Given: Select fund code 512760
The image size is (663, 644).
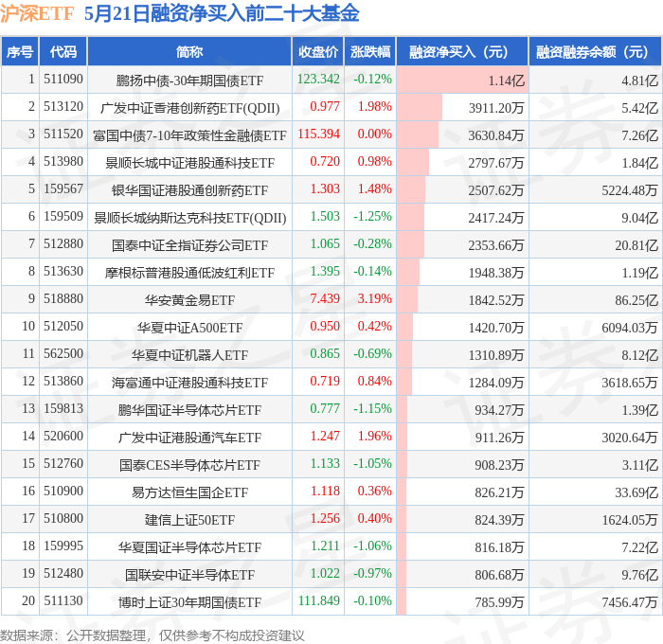Looking at the screenshot, I should pos(63,464).
